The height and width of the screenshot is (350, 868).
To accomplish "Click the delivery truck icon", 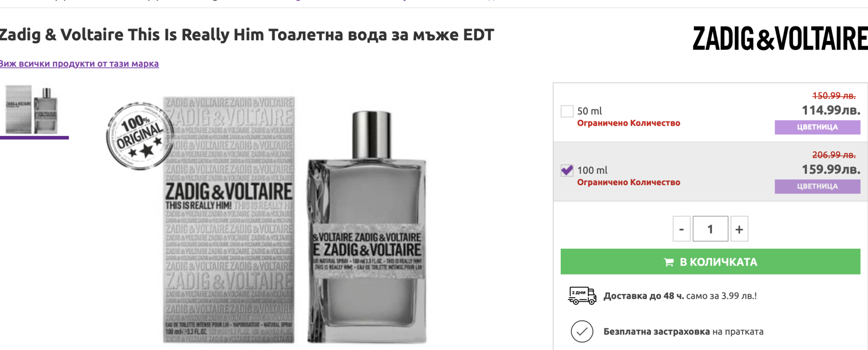I will point(582,296).
